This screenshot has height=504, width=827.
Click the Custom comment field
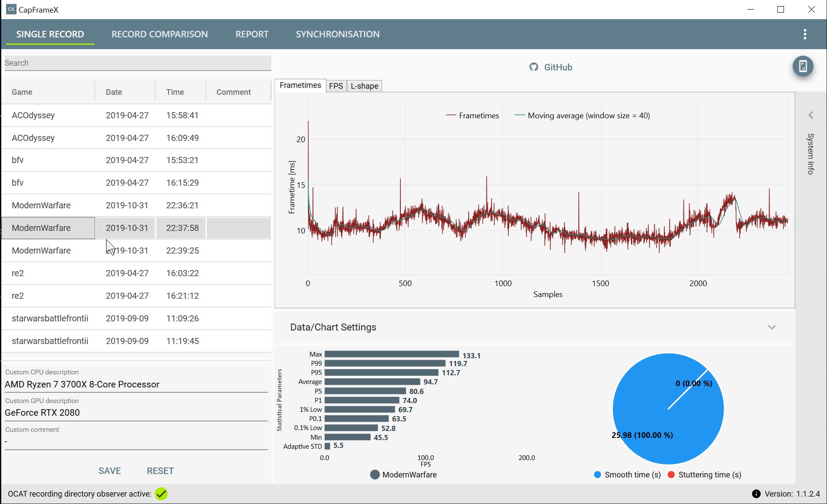pyautogui.click(x=136, y=441)
